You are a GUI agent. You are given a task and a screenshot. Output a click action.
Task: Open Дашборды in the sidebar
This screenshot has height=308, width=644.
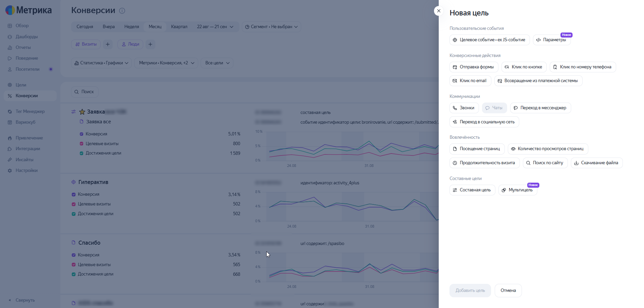[26, 37]
